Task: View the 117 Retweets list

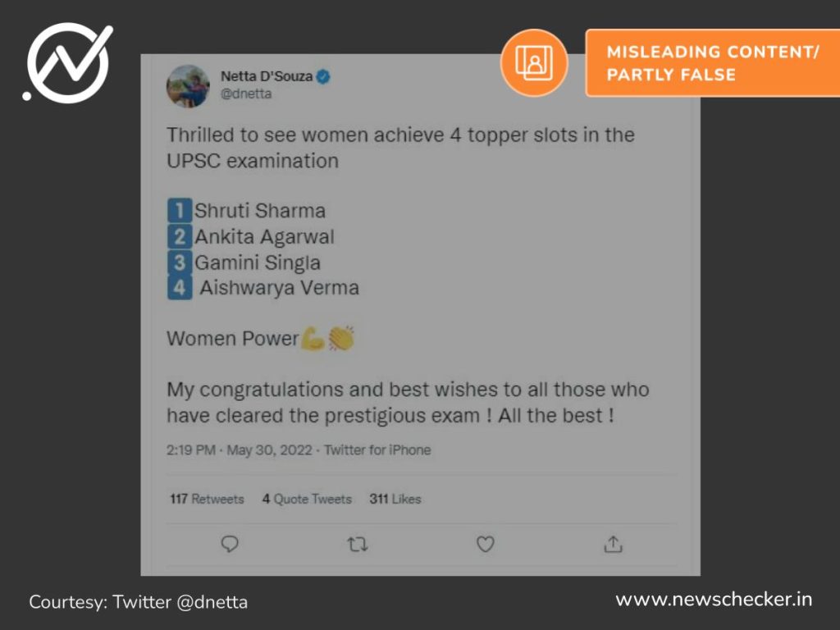Action: [x=207, y=499]
